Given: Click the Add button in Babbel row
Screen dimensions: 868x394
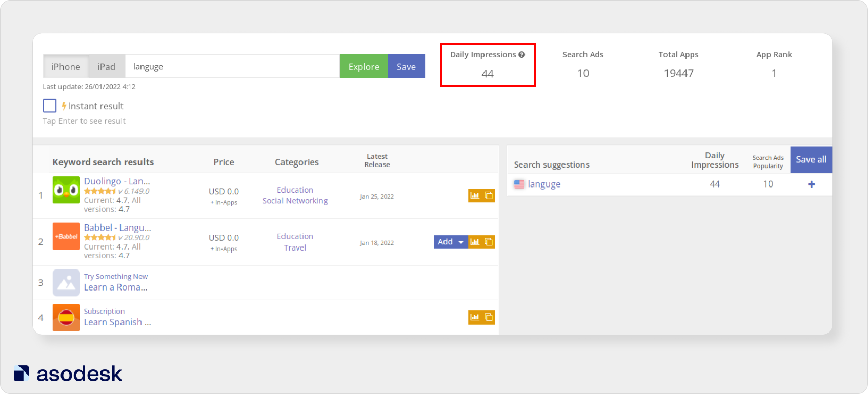Looking at the screenshot, I should pos(445,242).
